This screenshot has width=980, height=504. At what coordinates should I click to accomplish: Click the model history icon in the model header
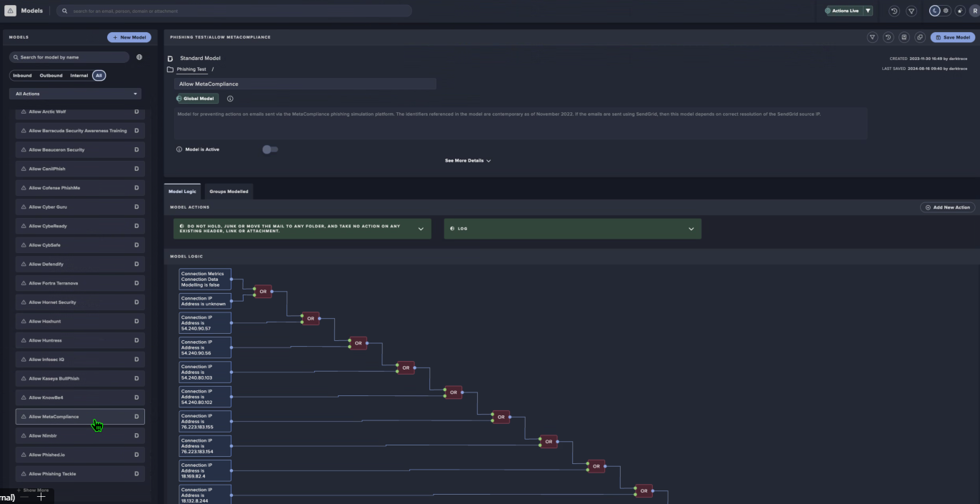pos(888,37)
